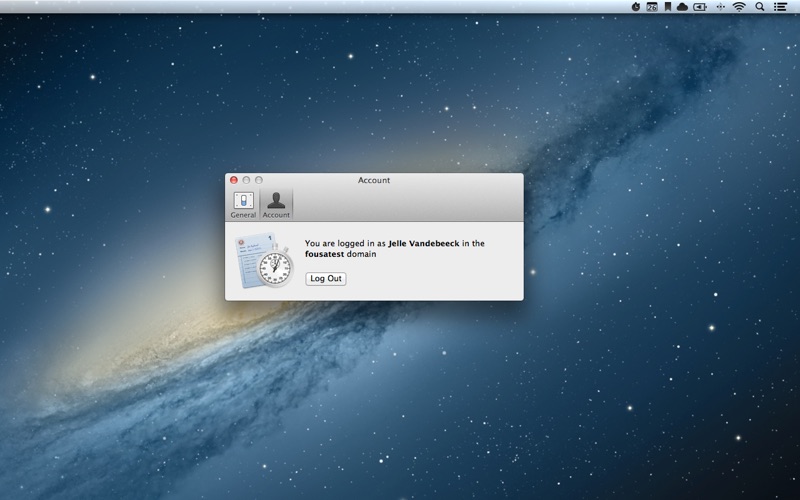Viewport: 800px width, 500px height.
Task: Click the user name Jelle Vandebeeck
Action: [424, 243]
